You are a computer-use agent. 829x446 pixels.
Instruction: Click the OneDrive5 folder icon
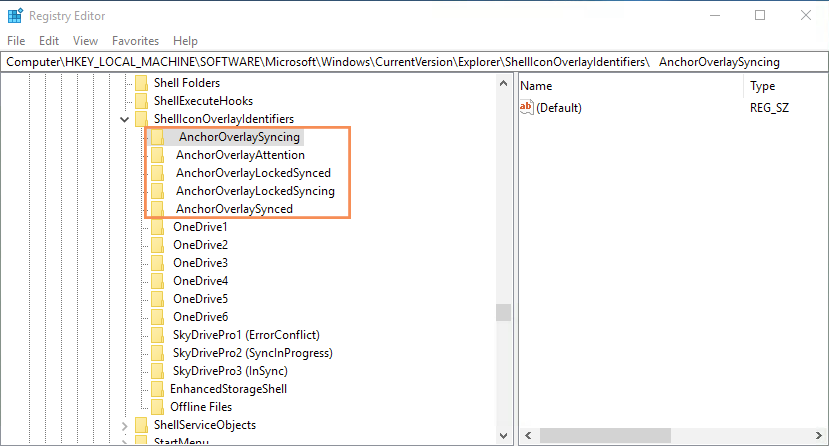157,299
